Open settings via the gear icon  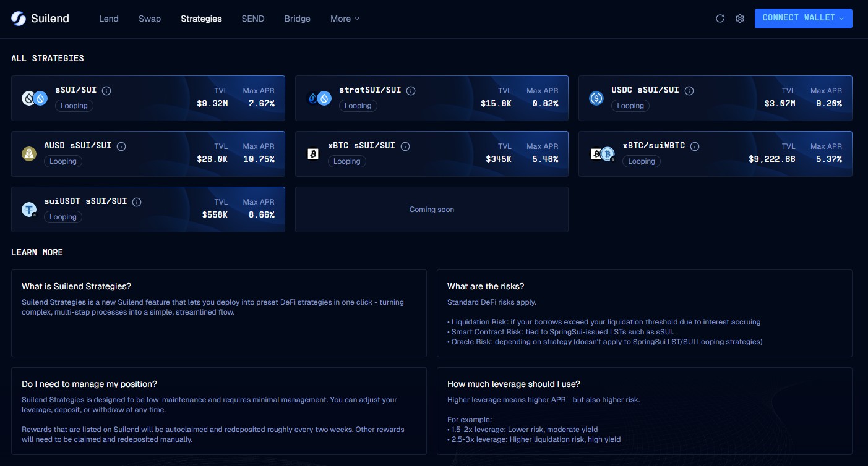(740, 19)
